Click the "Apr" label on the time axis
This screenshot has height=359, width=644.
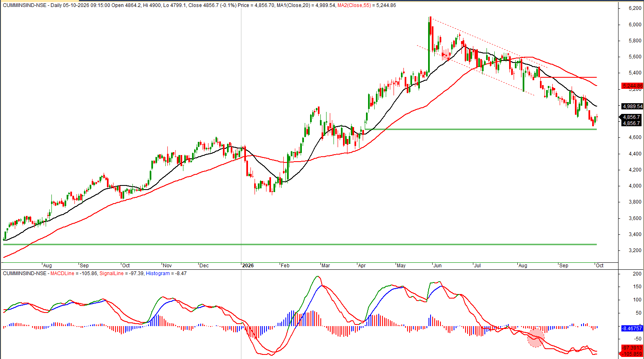(x=362, y=266)
